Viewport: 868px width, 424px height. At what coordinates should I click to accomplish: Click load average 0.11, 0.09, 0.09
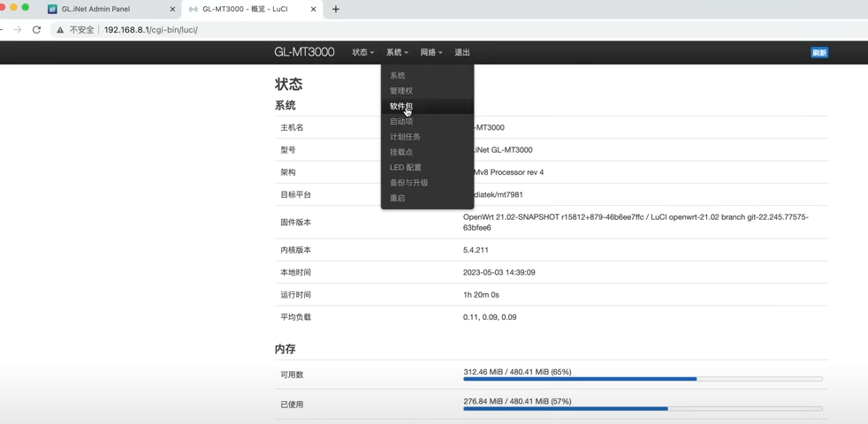pos(490,317)
